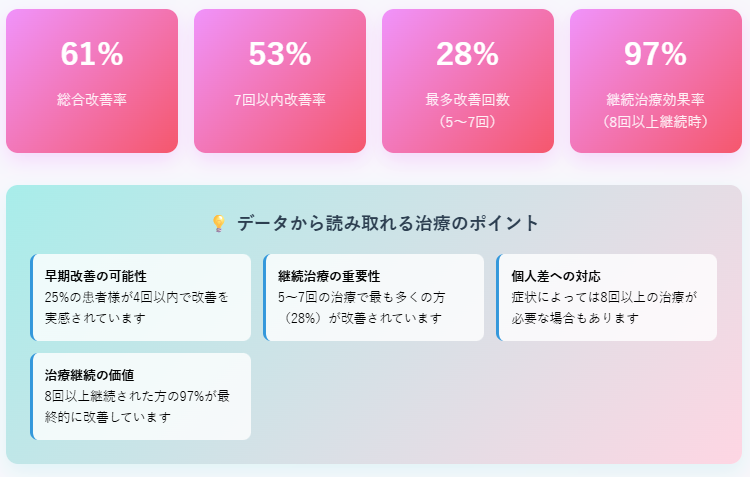Image resolution: width=750 pixels, height=477 pixels.
Task: Click text 5〜7回の治療で最も多くの方
Action: 362,297
